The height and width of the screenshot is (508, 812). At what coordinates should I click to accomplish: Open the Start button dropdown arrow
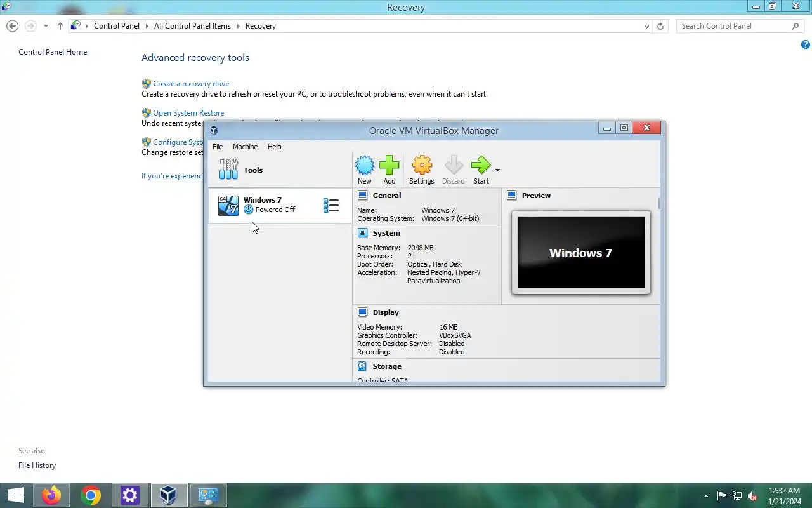point(497,170)
